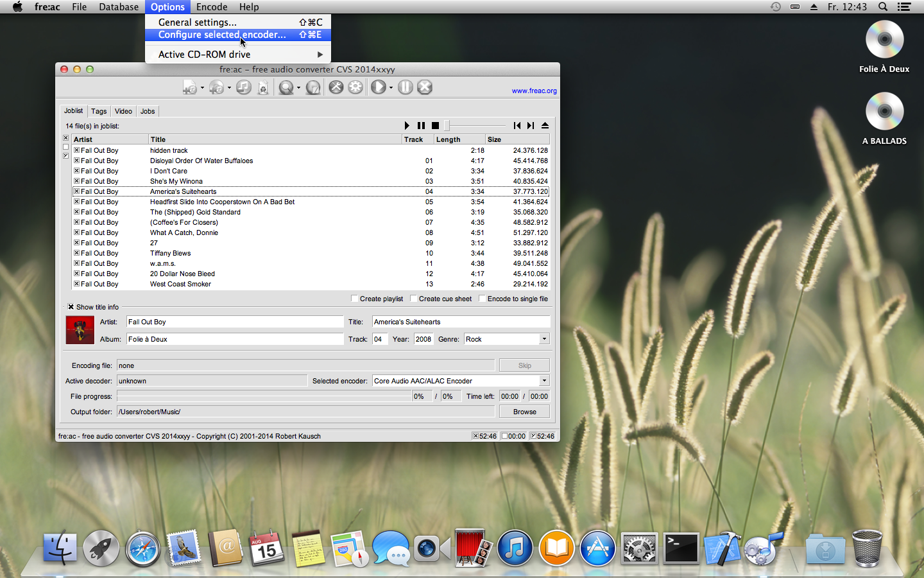The width and height of the screenshot is (924, 578).
Task: Expand the CDDB query dropdown arrow
Action: coord(298,88)
